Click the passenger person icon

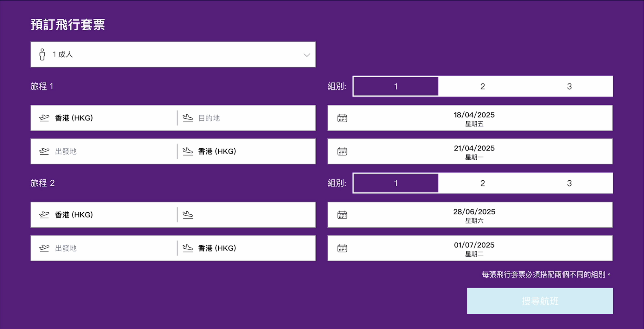tap(42, 54)
